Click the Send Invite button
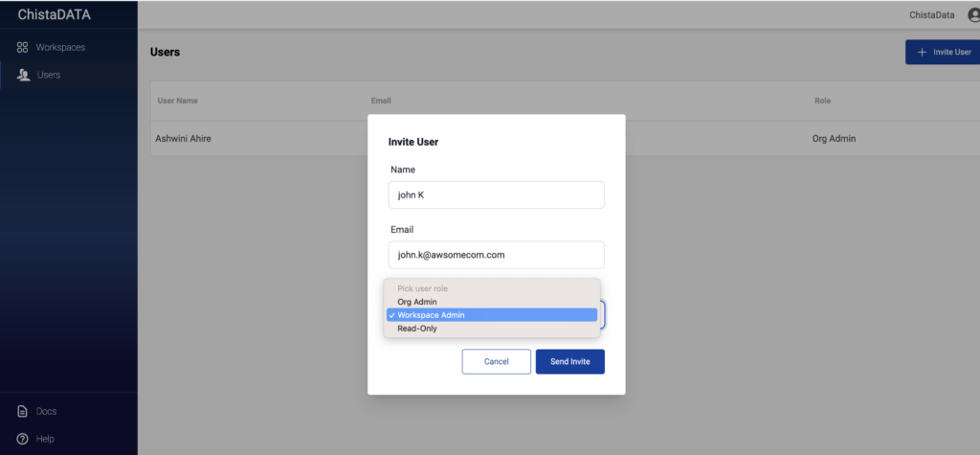 pyautogui.click(x=570, y=362)
